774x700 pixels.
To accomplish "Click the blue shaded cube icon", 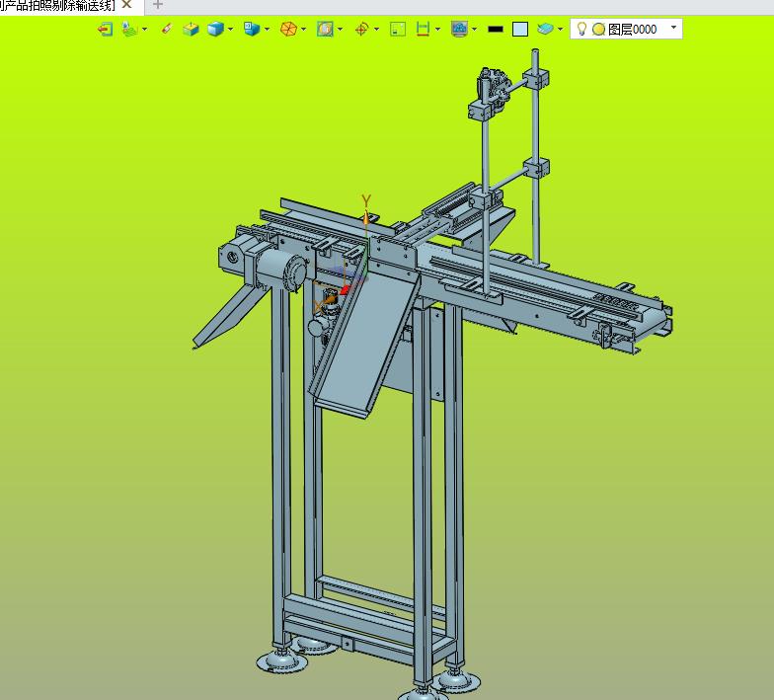I will (x=215, y=30).
